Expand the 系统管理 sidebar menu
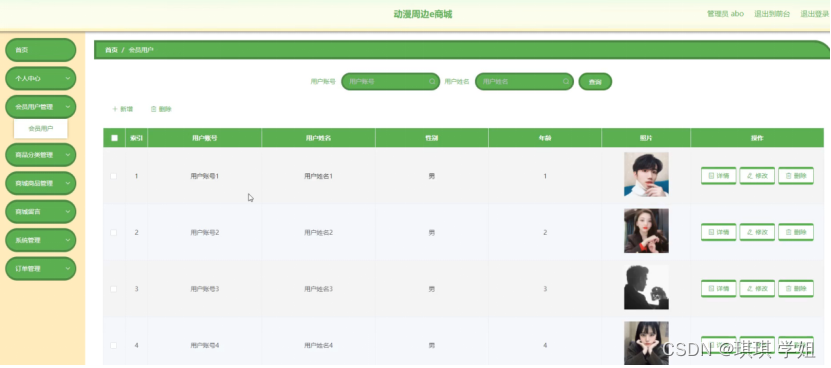 (x=41, y=240)
